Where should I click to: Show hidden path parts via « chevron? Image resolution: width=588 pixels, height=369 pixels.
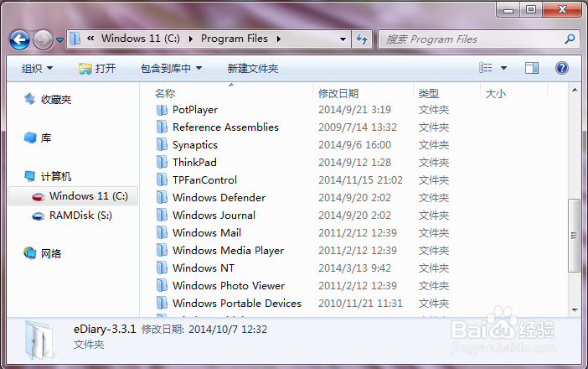coord(90,39)
